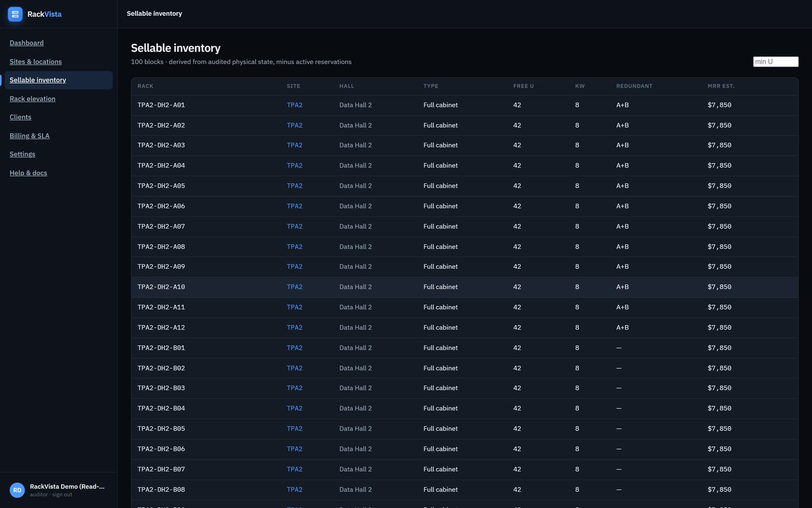The image size is (812, 508).
Task: Select rack TPA2-DH2-A07 name
Action: click(161, 226)
